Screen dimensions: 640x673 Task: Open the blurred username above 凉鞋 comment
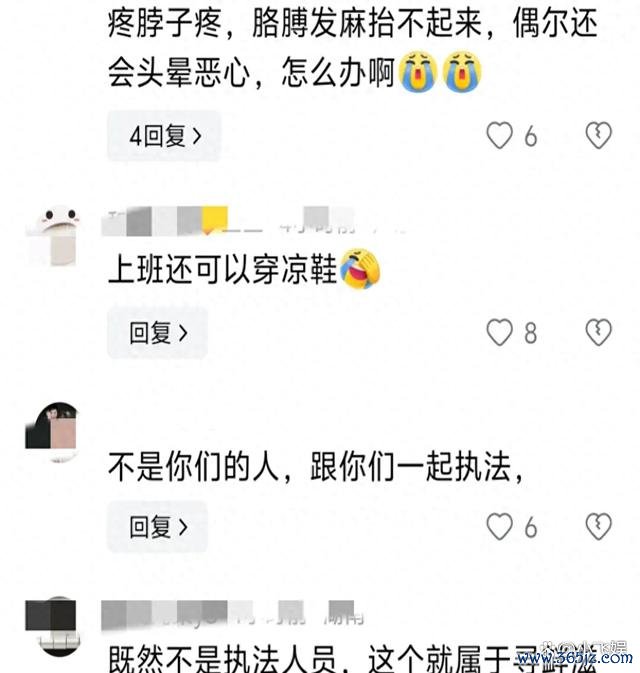click(x=230, y=221)
